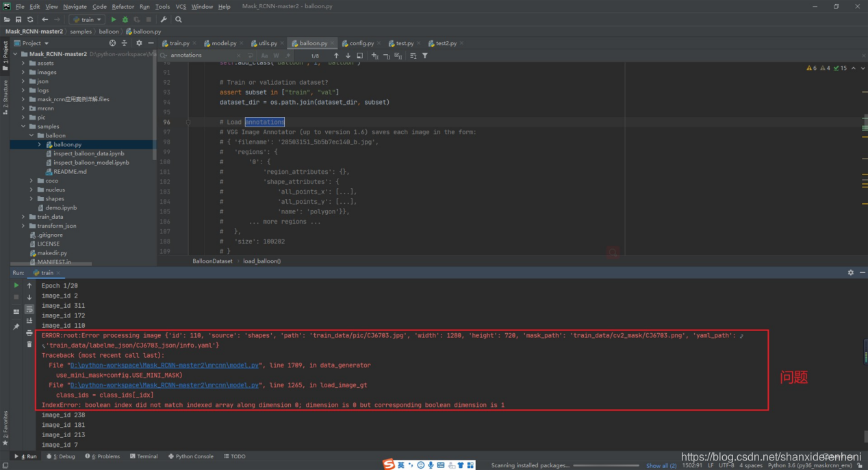Switch to the config.py editor tab
Viewport: 868px width, 470px height.
coord(357,43)
